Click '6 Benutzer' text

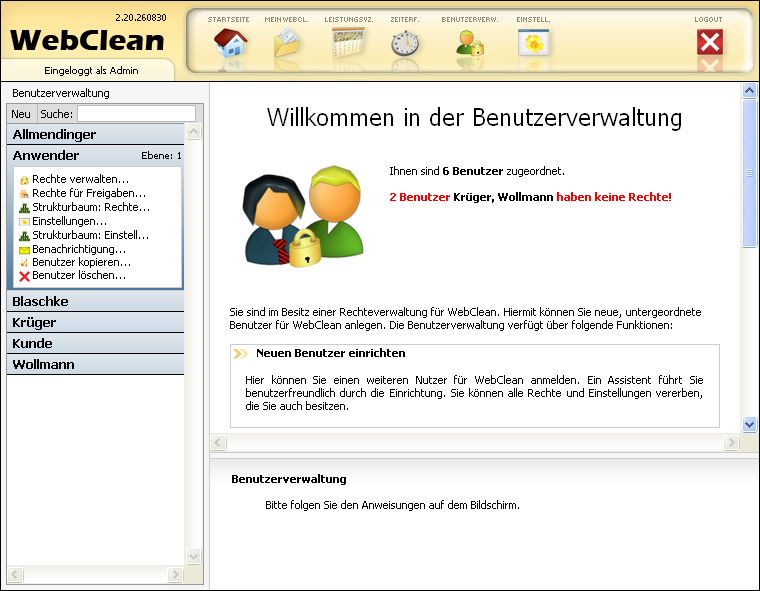473,171
